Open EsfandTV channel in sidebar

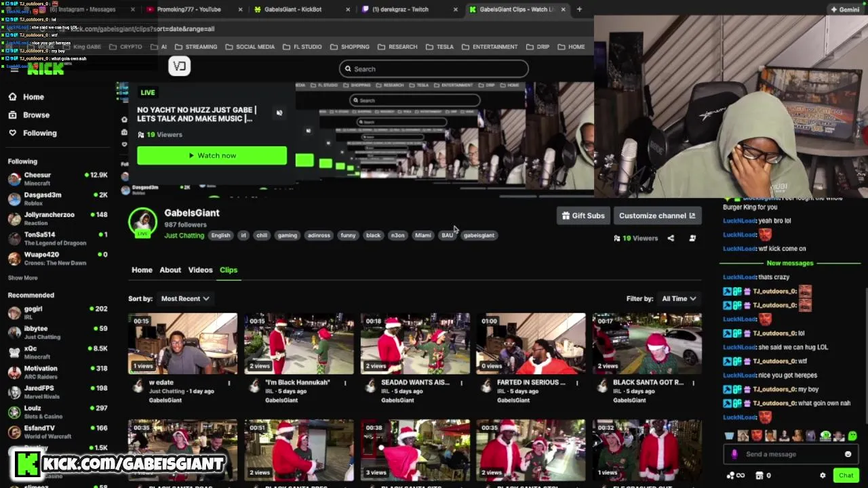57,432
